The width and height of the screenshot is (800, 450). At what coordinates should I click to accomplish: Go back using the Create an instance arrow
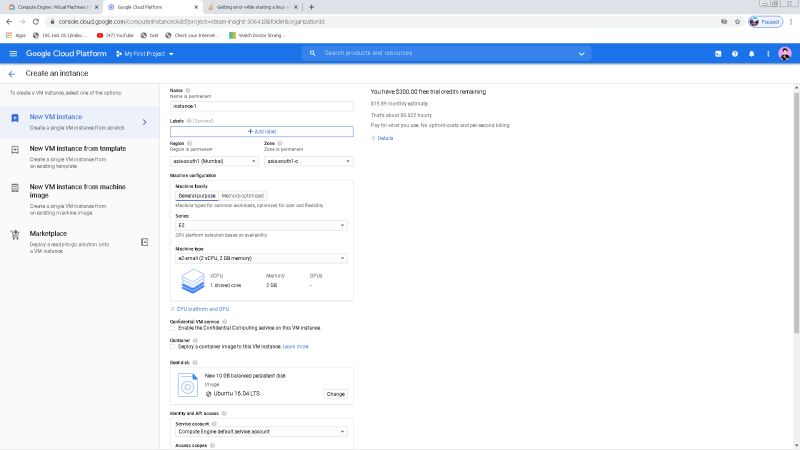pyautogui.click(x=12, y=74)
